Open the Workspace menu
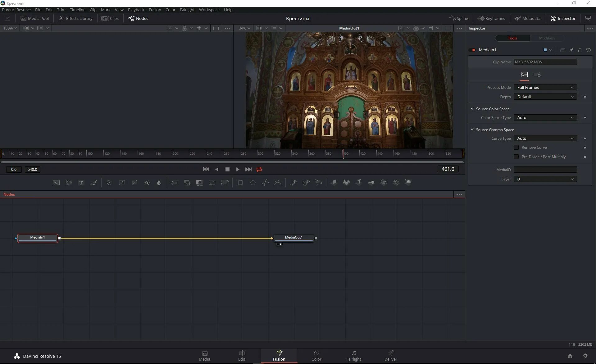This screenshot has height=364, width=596. pyautogui.click(x=209, y=10)
